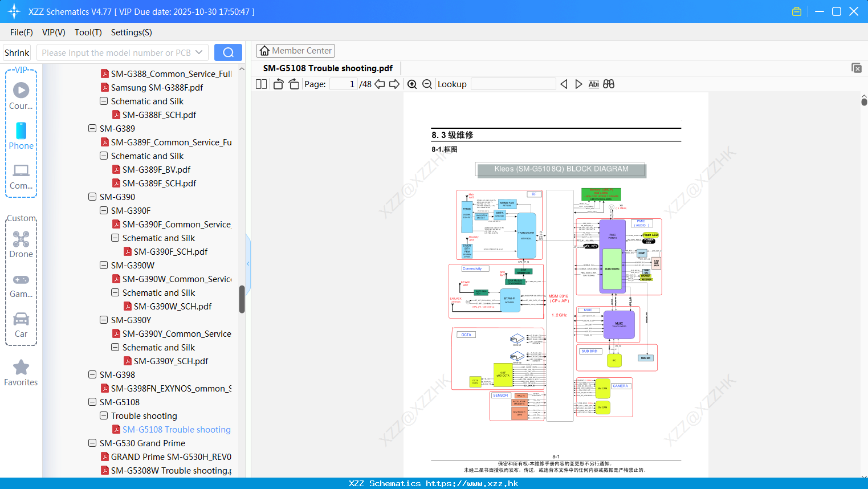Toggle the two-page view icon
Screen dimensions: 868x489
pos(261,84)
